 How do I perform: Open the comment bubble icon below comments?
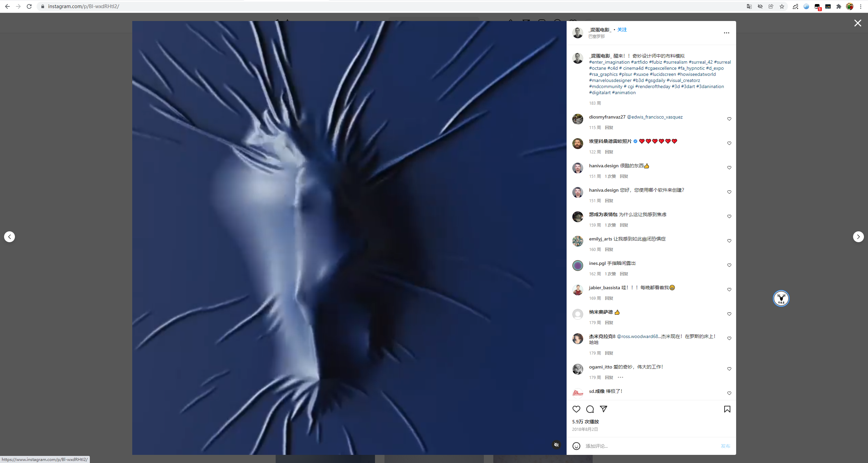click(590, 409)
